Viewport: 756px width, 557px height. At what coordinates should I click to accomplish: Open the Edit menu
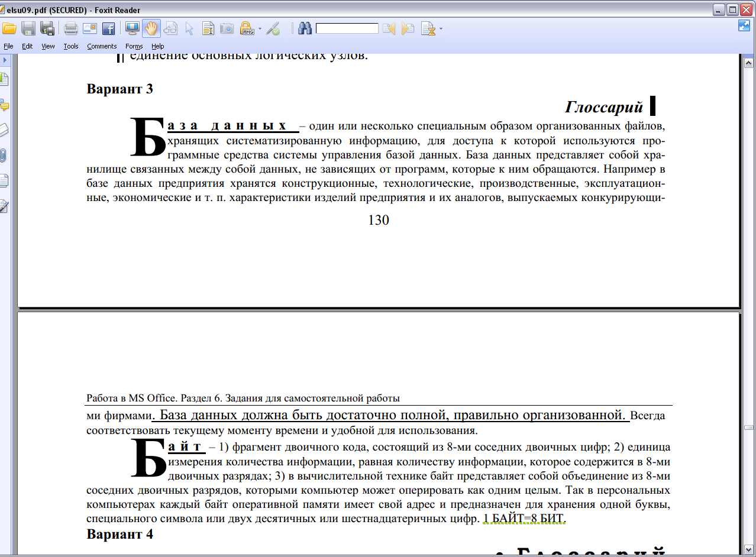pyautogui.click(x=27, y=46)
